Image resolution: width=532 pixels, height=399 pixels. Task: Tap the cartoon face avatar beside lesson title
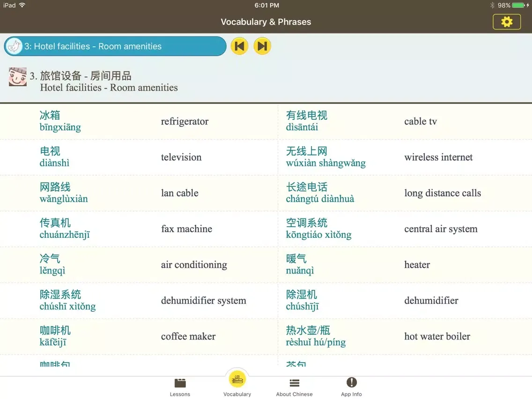[x=18, y=77]
